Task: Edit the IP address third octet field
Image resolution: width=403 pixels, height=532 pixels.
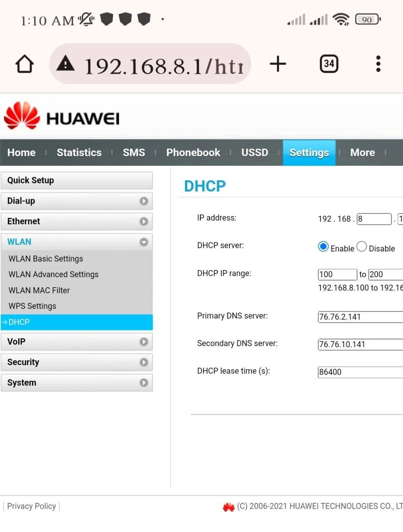Action: tap(374, 219)
